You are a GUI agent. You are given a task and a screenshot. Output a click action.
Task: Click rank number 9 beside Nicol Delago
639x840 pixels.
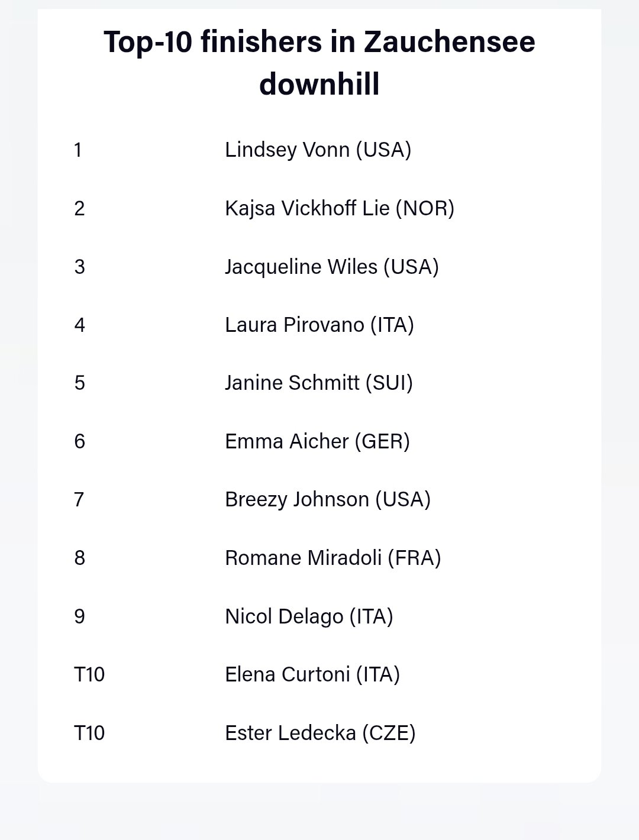(x=79, y=616)
